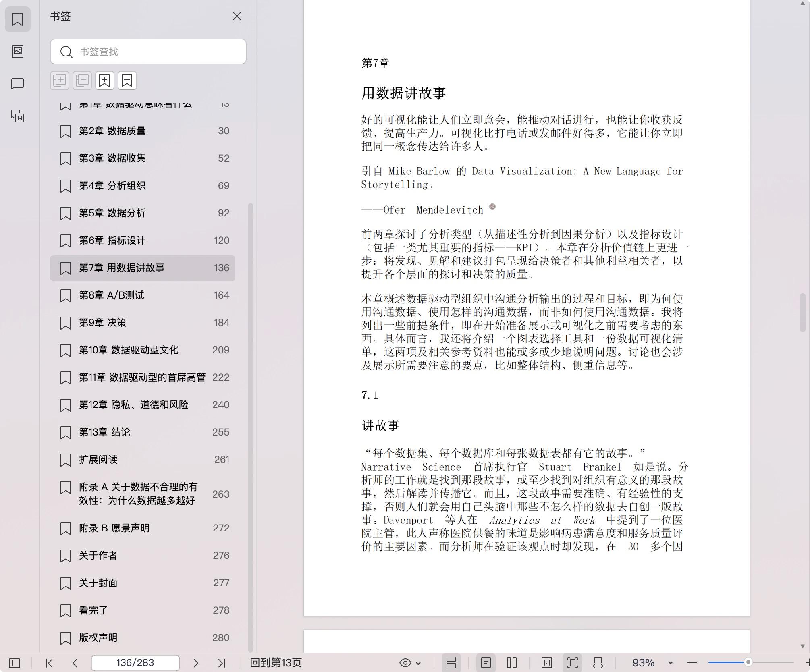Go to the previous page
The image size is (810, 672).
(x=75, y=663)
